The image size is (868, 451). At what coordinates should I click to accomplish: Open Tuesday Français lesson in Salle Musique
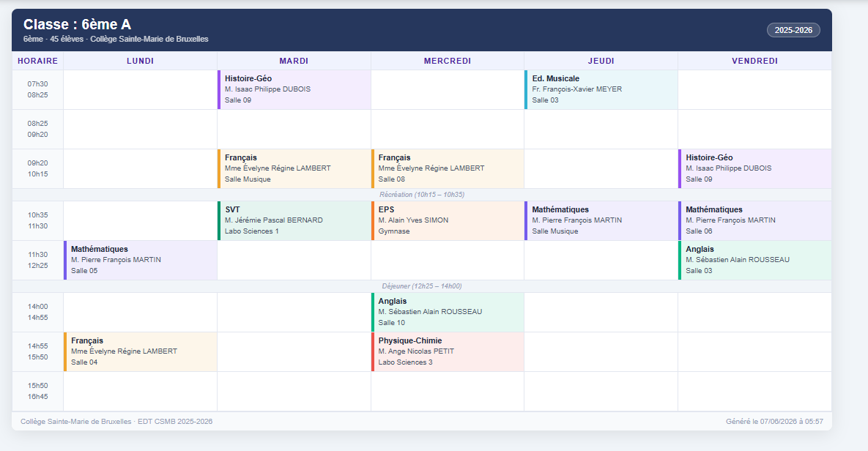[294, 169]
